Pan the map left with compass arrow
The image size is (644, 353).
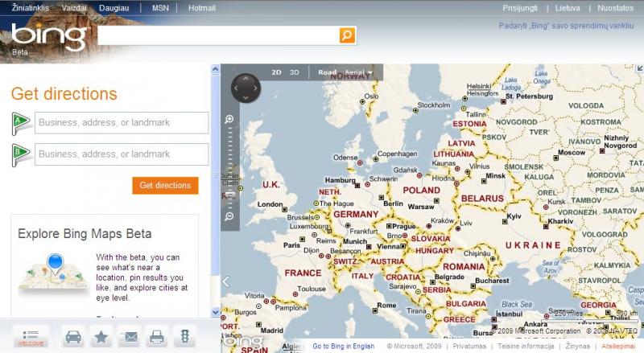pyautogui.click(x=236, y=88)
